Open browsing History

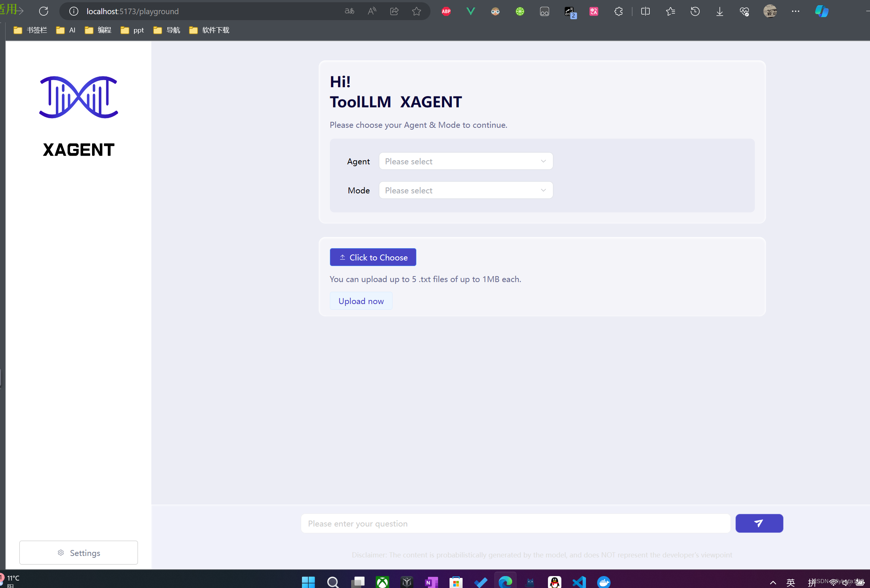pos(695,11)
